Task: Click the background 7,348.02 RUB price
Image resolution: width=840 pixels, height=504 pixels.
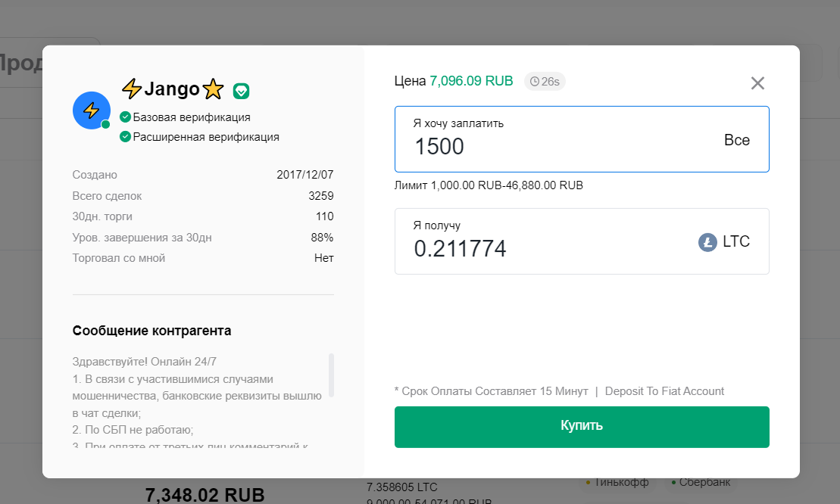Action: 205,495
